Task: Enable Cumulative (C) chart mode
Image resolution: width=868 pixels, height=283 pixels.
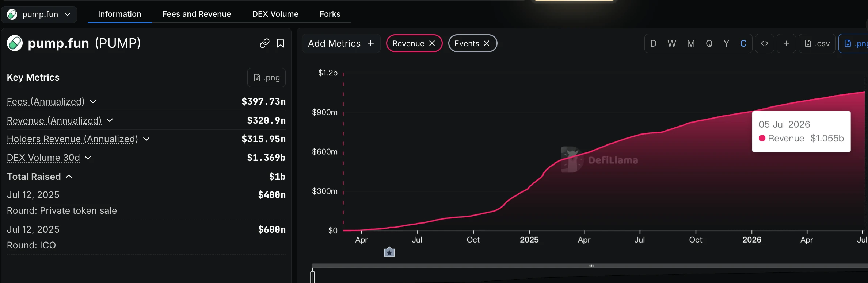Action: pos(743,43)
